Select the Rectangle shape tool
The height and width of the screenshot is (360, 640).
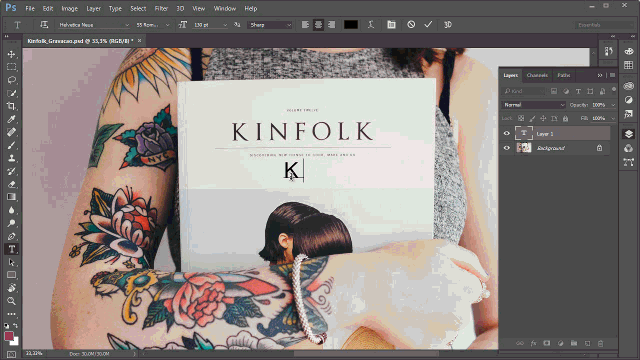[11, 275]
